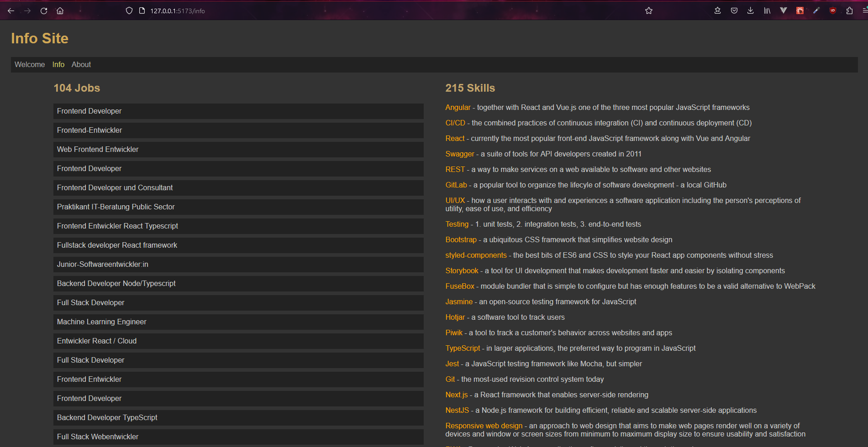Click the REST skill link
The image size is (868, 447).
pos(455,170)
